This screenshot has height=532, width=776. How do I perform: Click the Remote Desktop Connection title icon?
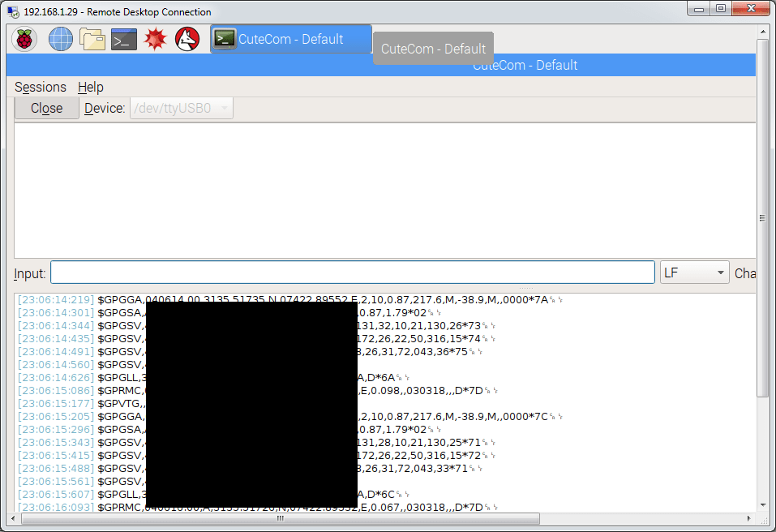[13, 11]
